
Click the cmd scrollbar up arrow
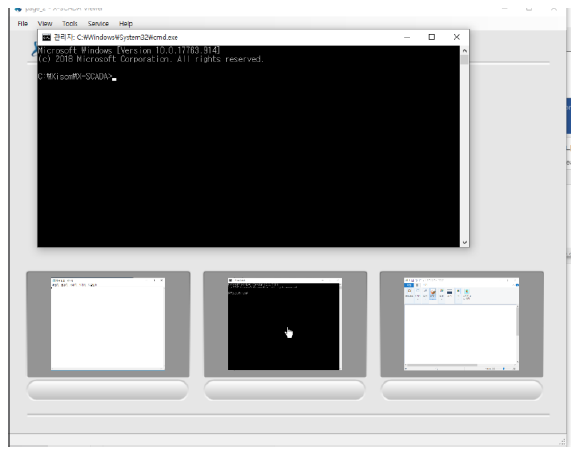click(464, 50)
